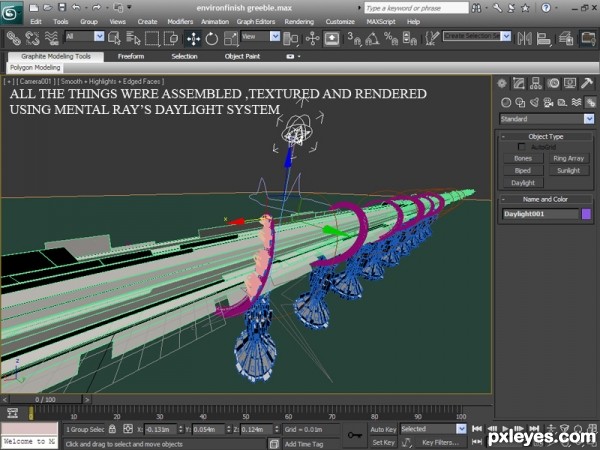The width and height of the screenshot is (600, 450).
Task: Expand quick access toolbar dropdown arrow
Action: [129, 7]
